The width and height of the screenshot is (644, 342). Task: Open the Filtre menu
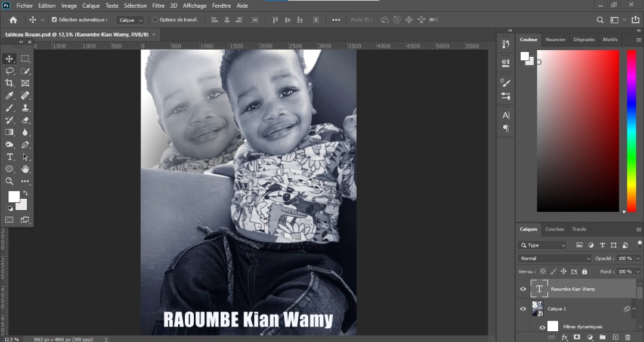(158, 5)
